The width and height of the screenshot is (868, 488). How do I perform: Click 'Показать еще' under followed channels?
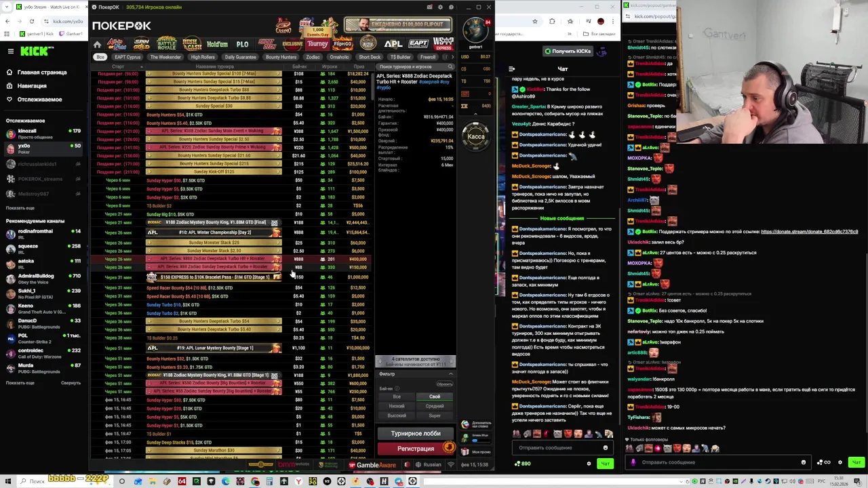coord(20,208)
